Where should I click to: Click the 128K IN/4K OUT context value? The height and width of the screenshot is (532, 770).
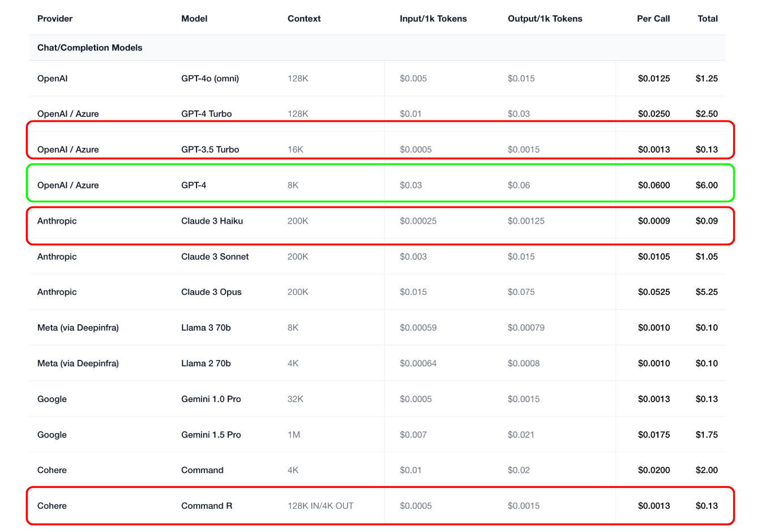[x=320, y=506]
